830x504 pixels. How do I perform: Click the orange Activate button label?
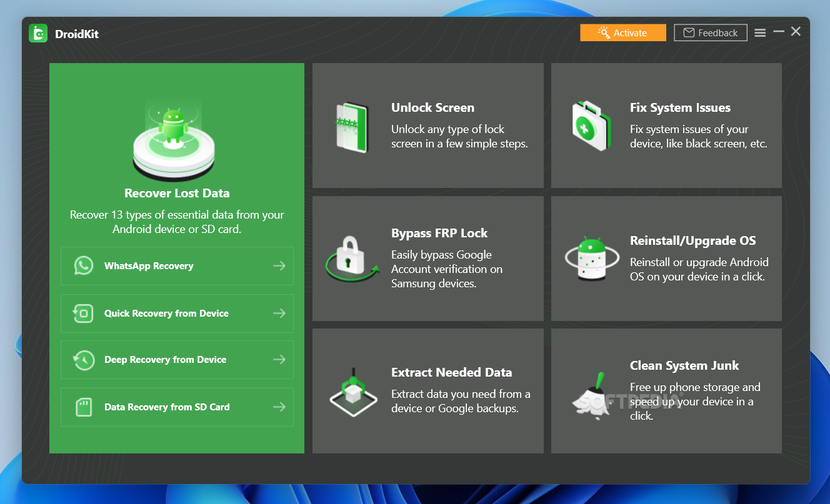pos(630,33)
